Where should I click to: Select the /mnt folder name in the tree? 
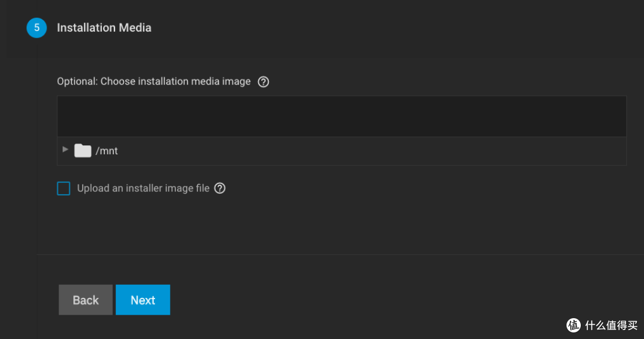(107, 151)
